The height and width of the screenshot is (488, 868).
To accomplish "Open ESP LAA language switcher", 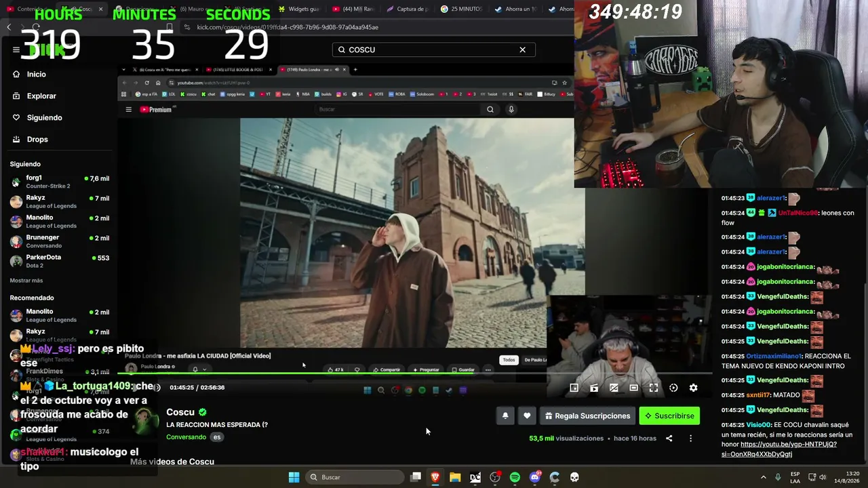I will coord(795,477).
